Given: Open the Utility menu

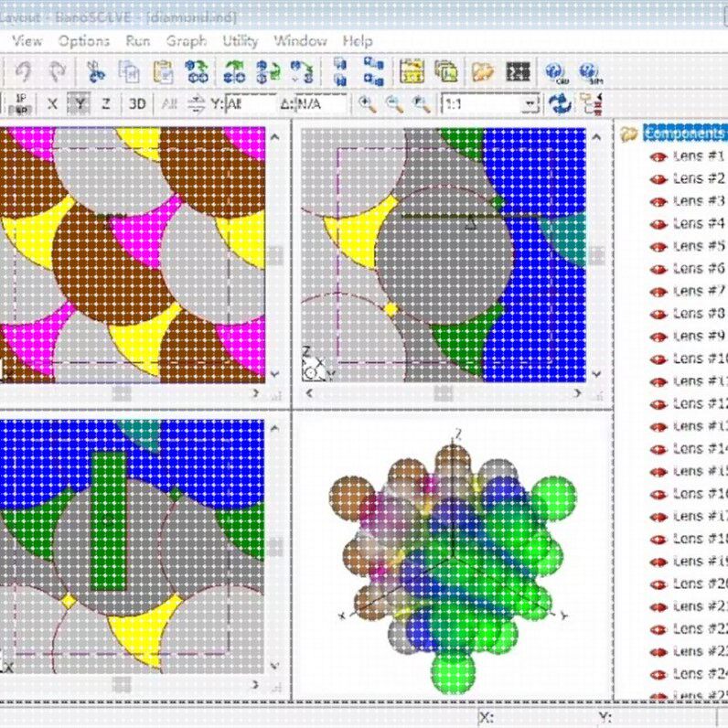Looking at the screenshot, I should pyautogui.click(x=240, y=41).
